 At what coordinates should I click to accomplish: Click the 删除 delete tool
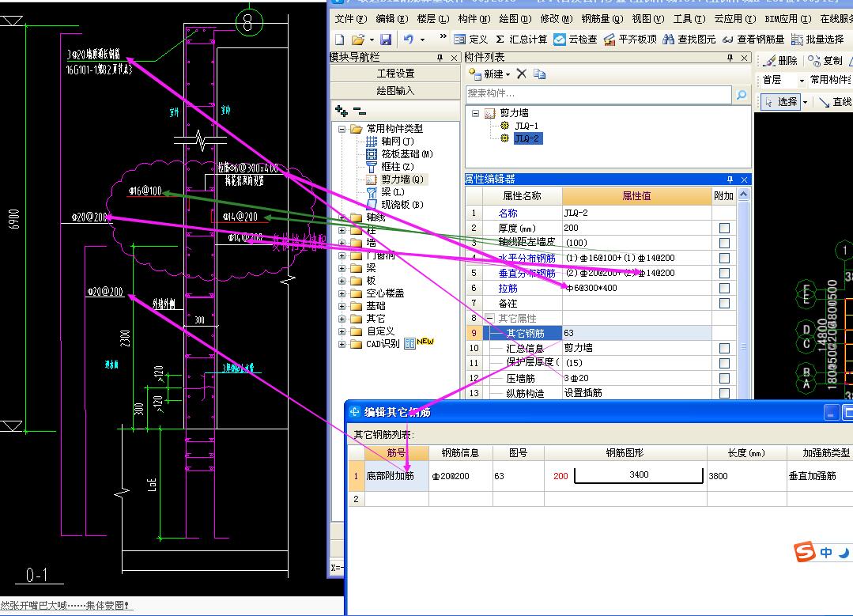pos(780,60)
